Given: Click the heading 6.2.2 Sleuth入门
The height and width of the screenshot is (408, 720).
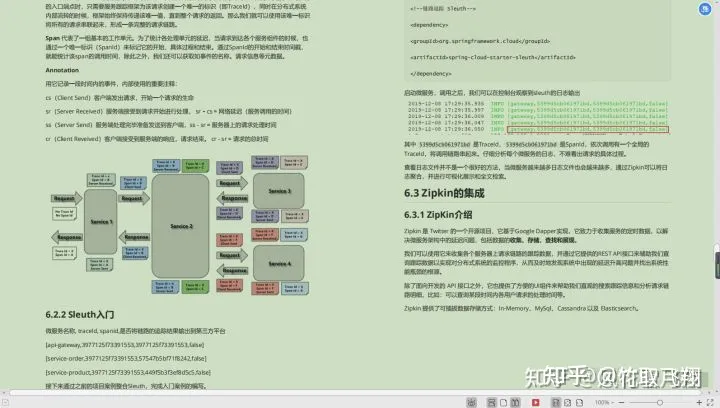Looking at the screenshot, I should click(80, 315).
